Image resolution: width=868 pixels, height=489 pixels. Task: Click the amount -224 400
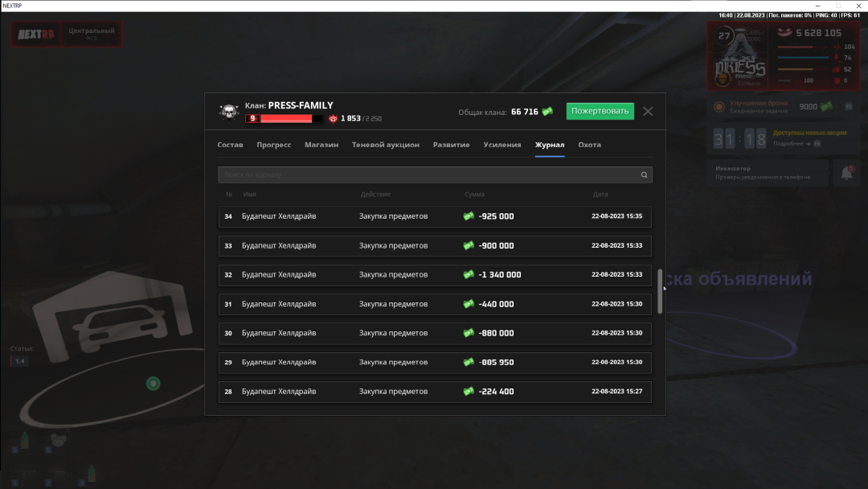[x=496, y=392]
